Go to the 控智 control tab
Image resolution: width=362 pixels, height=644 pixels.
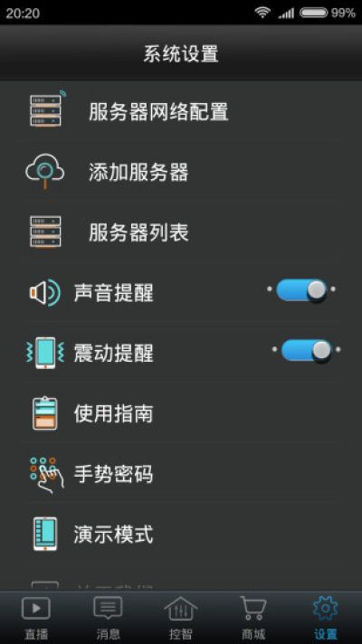point(181,618)
